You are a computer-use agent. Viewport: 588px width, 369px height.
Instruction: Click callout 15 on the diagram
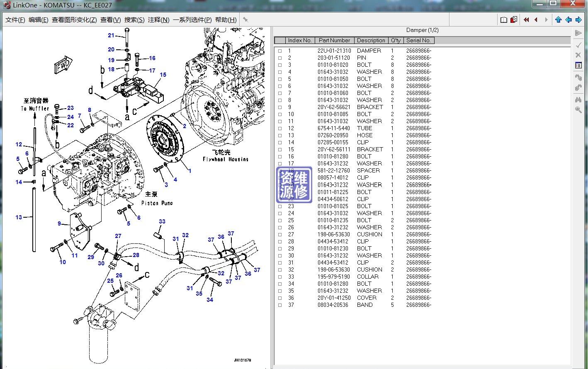163,75
